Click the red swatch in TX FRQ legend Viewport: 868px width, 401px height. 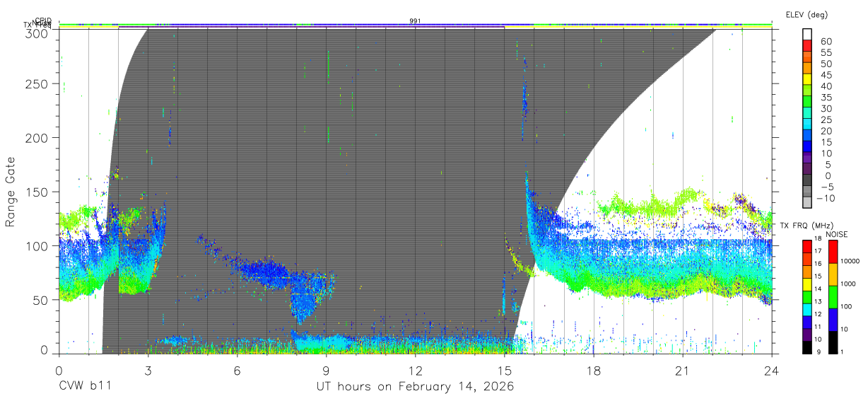coord(807,245)
